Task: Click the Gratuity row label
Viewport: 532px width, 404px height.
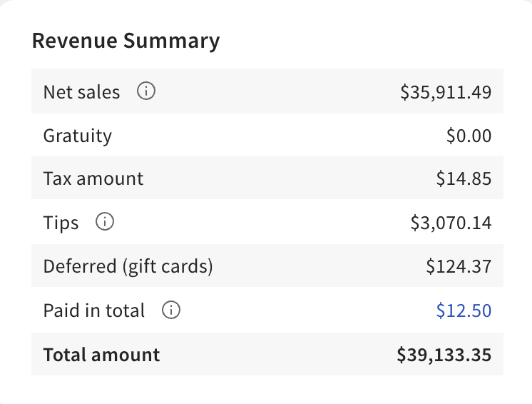Action: pos(77,136)
